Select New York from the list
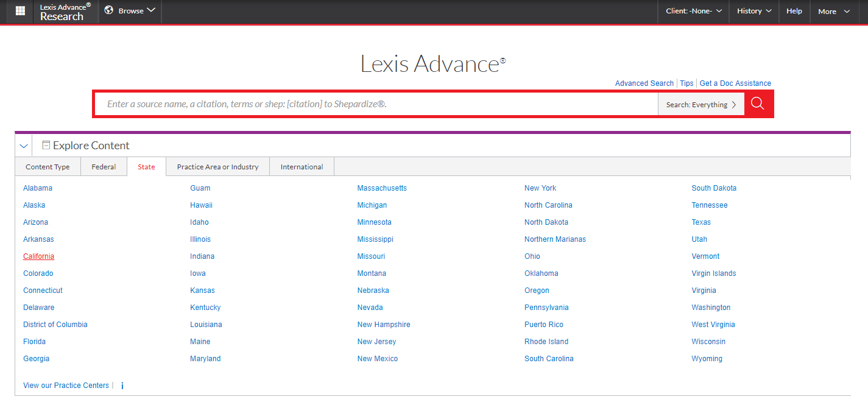Image resolution: width=868 pixels, height=402 pixels. [x=540, y=188]
